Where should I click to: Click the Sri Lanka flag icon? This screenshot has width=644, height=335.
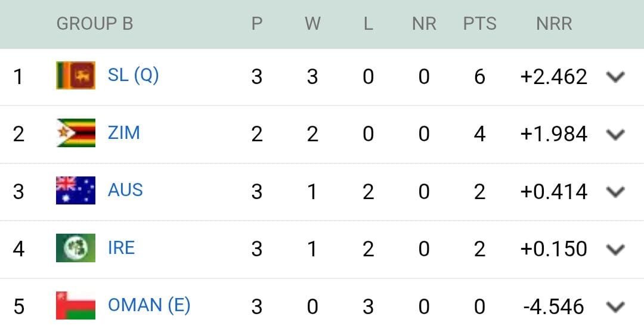pyautogui.click(x=76, y=76)
